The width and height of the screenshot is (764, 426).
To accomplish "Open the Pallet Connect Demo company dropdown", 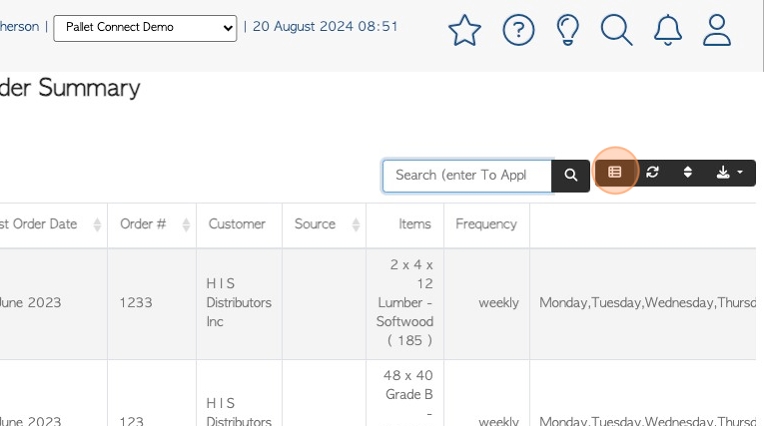I will pyautogui.click(x=145, y=28).
